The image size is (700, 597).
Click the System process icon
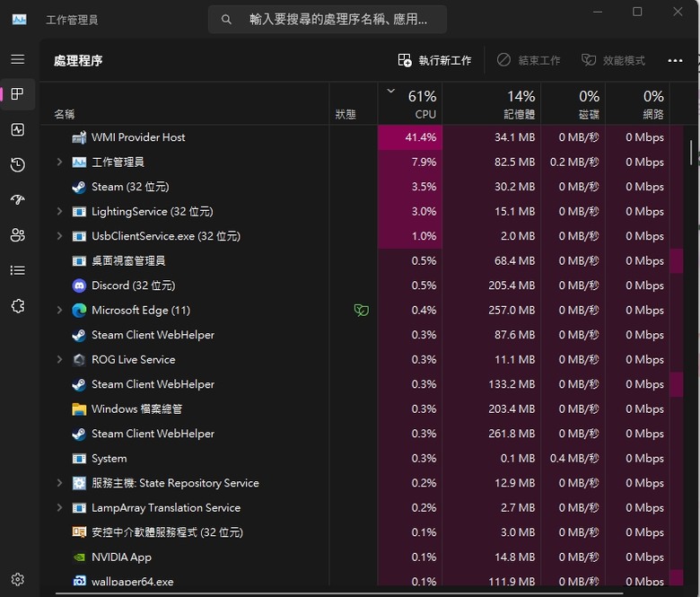click(x=79, y=459)
